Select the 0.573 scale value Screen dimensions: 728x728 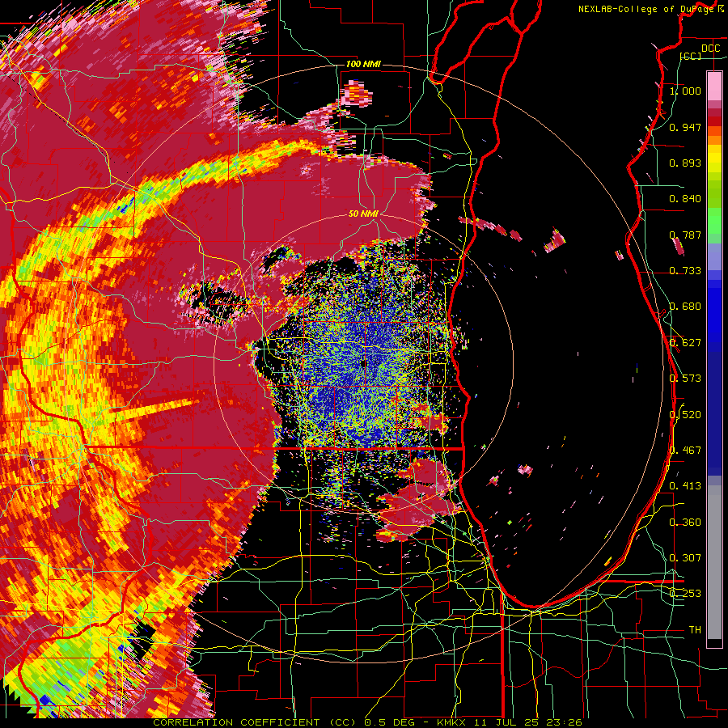(x=685, y=379)
